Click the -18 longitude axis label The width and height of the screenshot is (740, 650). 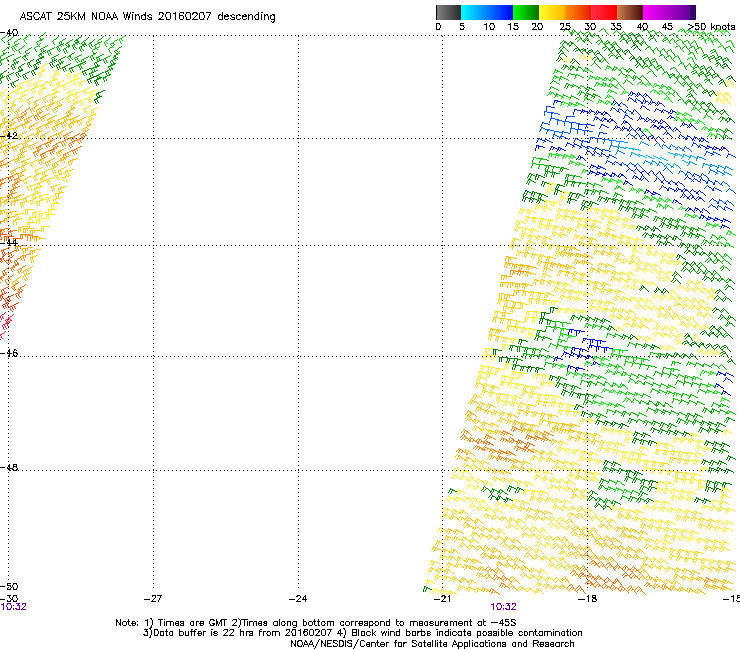pos(588,599)
